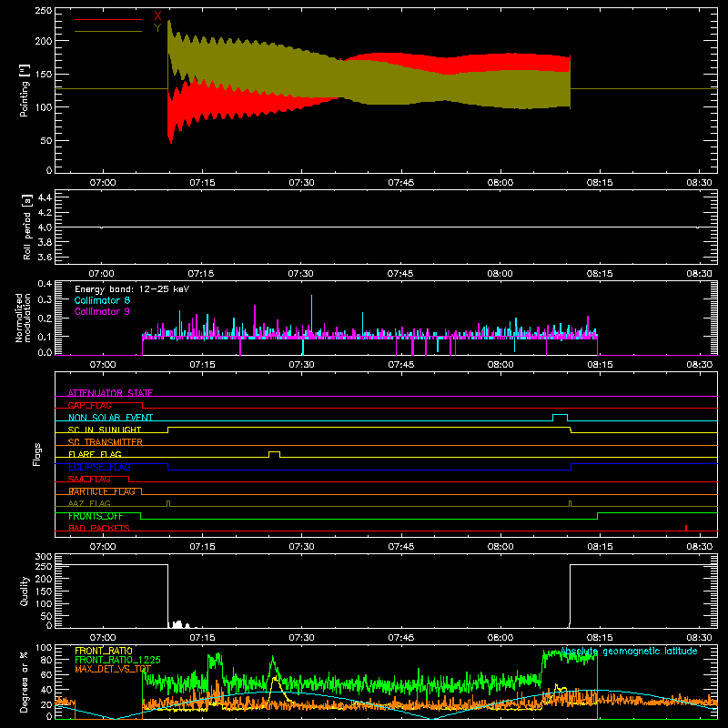728x728 pixels.
Task: Select the ATTENUATOR_STATE flag label
Action: coord(110,393)
